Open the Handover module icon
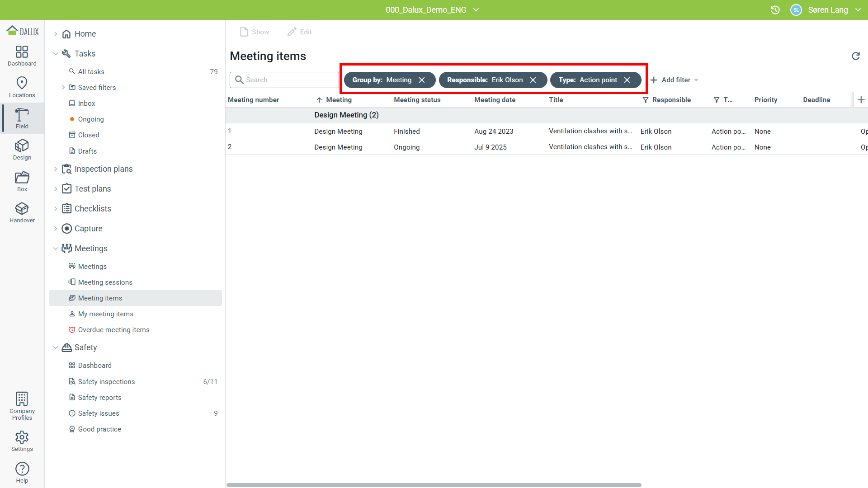868x488 pixels. click(x=22, y=209)
